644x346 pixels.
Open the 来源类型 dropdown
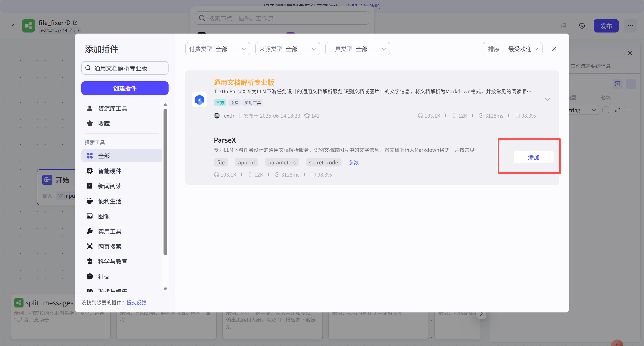(287, 49)
